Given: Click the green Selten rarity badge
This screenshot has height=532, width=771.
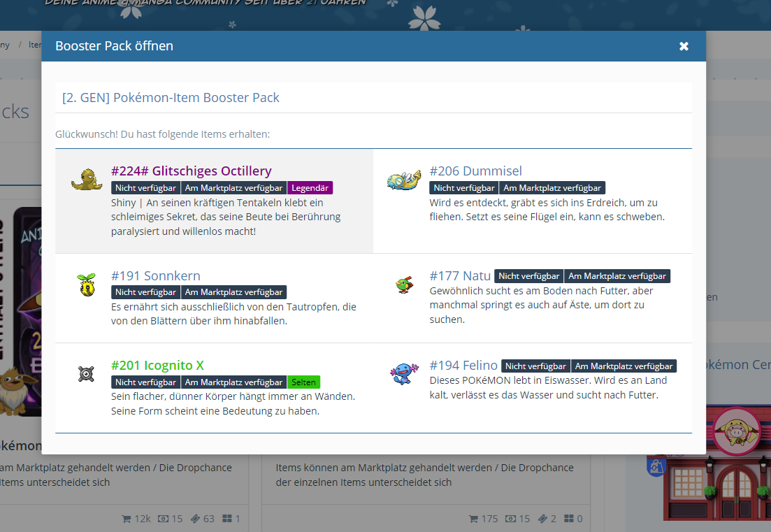Looking at the screenshot, I should [x=303, y=382].
